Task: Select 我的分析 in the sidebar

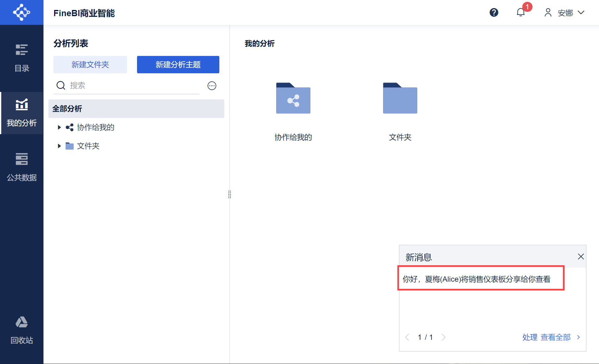Action: pyautogui.click(x=22, y=113)
